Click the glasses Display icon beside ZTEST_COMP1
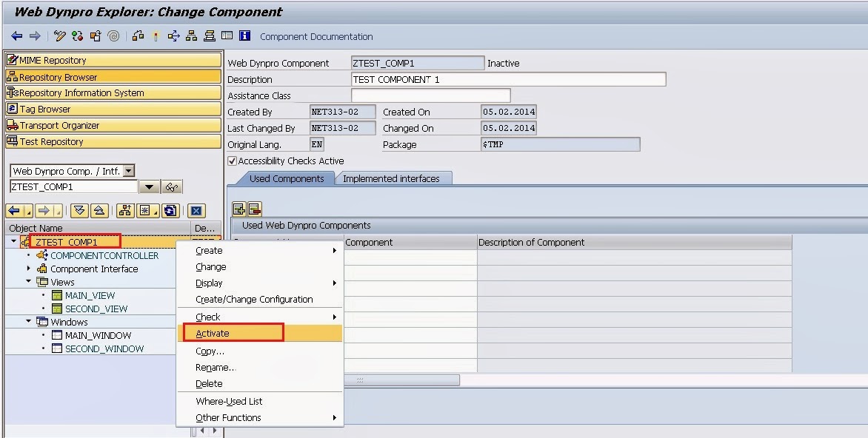Viewport: 868px width, 438px height. point(173,187)
